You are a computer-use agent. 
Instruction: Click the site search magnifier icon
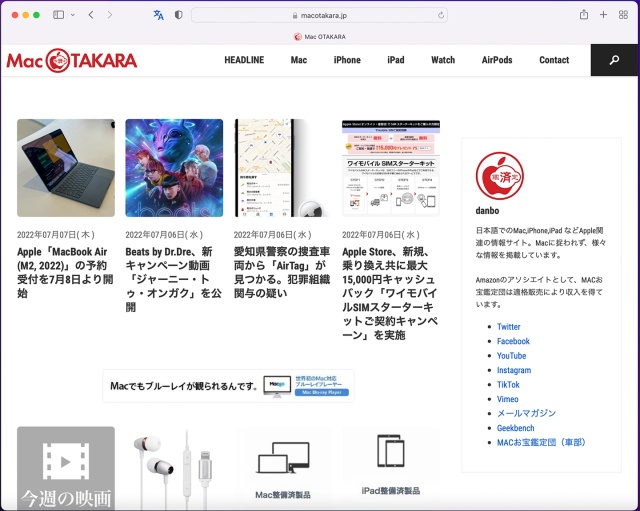click(614, 60)
